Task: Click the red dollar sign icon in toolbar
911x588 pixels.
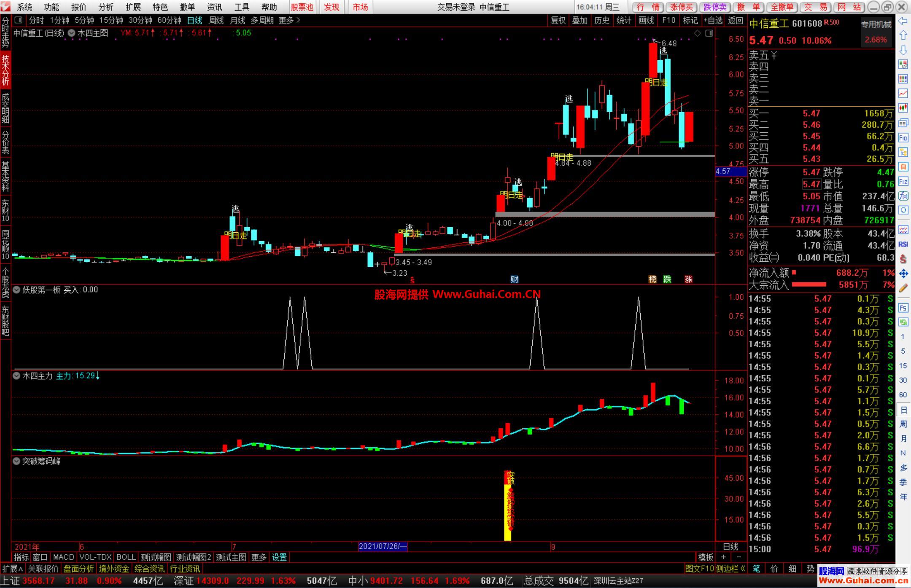Action: (x=903, y=259)
